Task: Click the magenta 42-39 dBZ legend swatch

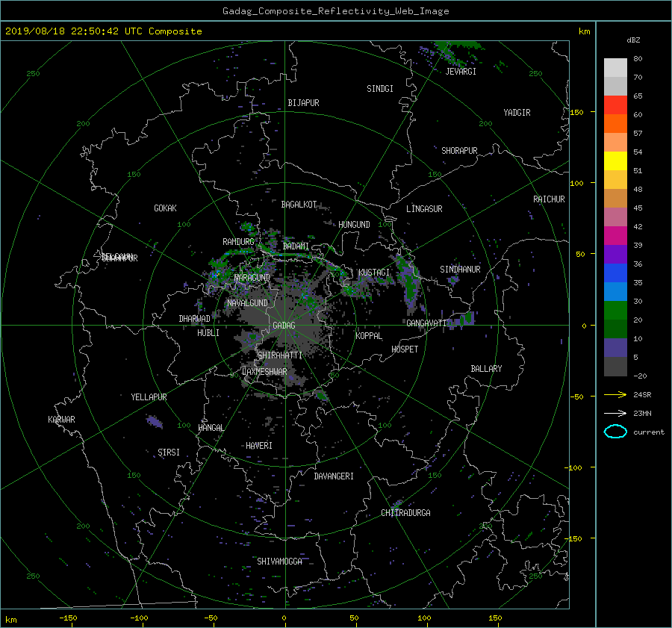Action: [x=615, y=236]
